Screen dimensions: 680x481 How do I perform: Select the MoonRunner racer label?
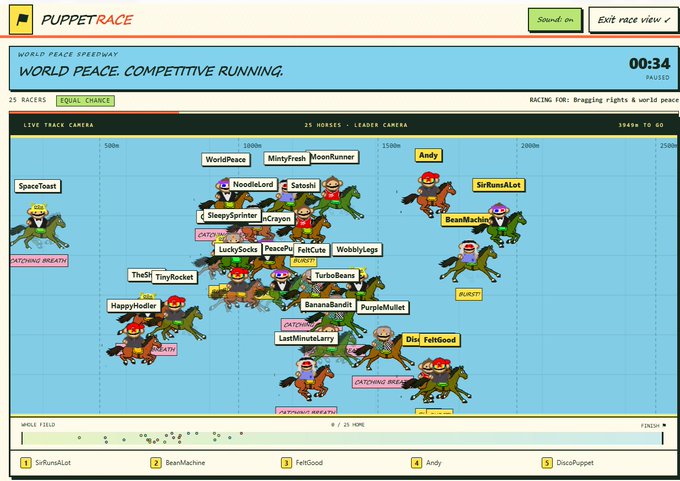[x=333, y=157]
